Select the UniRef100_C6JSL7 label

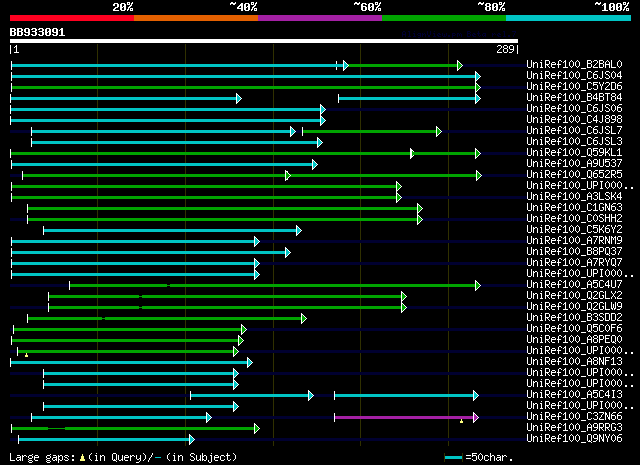click(x=574, y=131)
